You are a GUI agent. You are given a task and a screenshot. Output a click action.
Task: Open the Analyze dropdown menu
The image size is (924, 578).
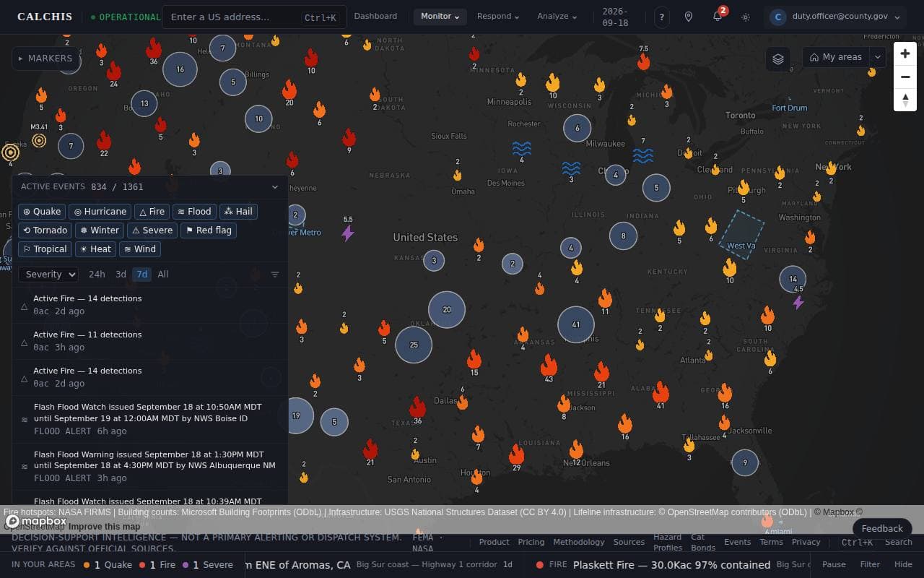click(557, 17)
